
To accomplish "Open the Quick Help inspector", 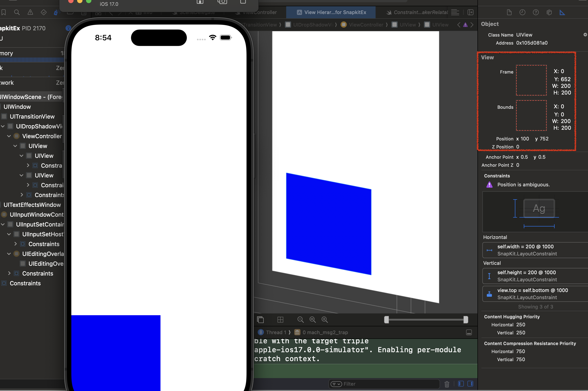I will [x=536, y=12].
